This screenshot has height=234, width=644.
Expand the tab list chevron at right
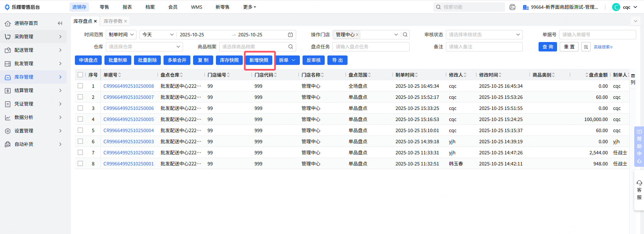(635, 21)
